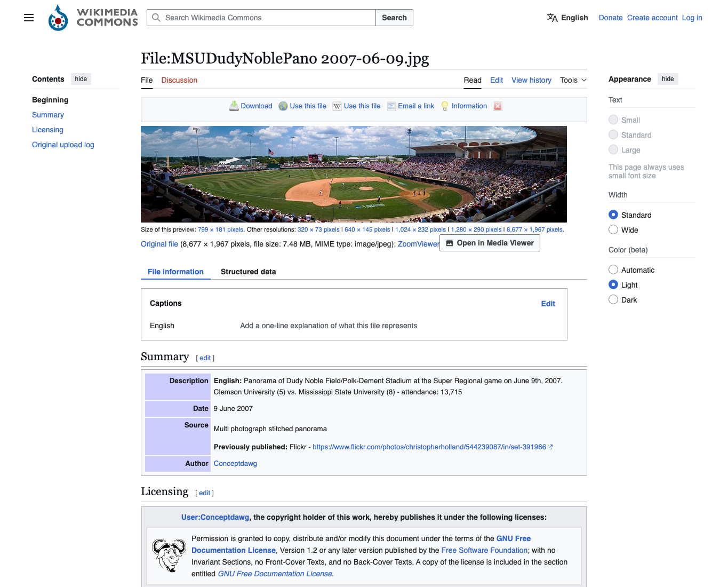Open the Discussion tab
Viewport: 728px width, 587px height.
point(179,80)
